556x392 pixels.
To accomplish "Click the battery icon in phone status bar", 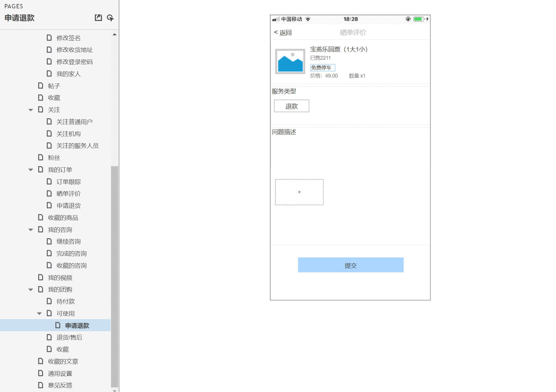I will tap(419, 19).
